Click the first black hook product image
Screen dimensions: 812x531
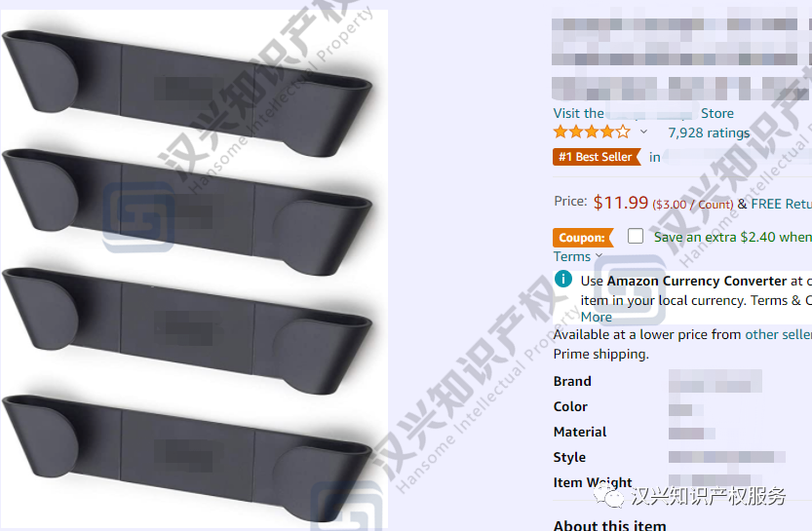186,94
